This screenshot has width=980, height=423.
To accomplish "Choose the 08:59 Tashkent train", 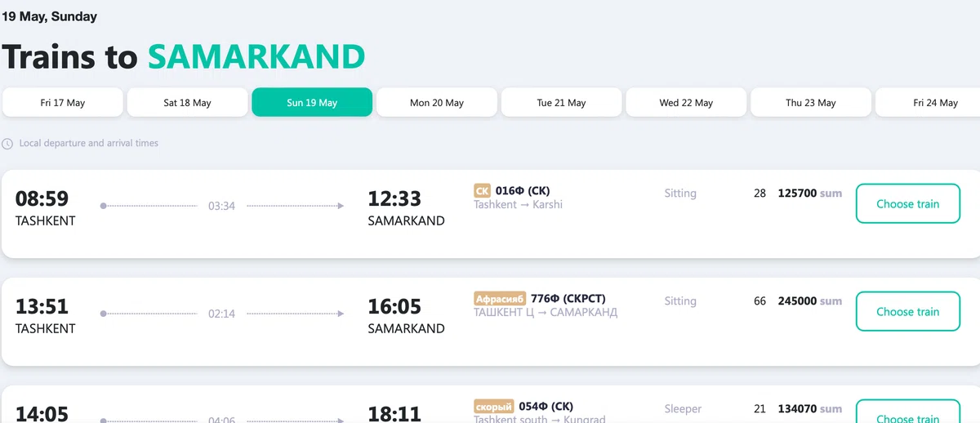I will 908,203.
